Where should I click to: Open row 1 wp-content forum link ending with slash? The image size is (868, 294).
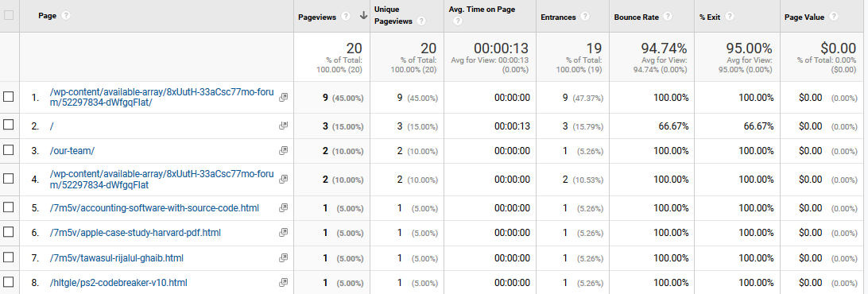click(161, 98)
